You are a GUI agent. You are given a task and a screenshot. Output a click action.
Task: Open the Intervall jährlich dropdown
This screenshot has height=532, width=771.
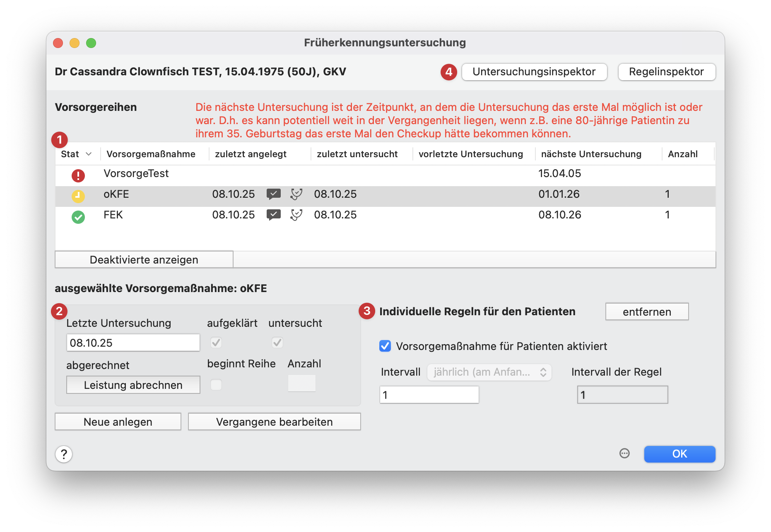[489, 372]
